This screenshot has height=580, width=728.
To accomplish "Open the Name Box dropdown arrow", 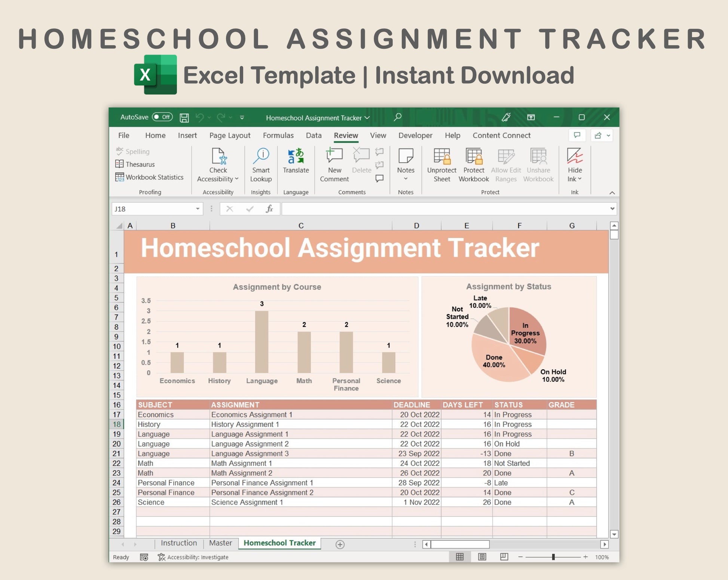I will (198, 209).
